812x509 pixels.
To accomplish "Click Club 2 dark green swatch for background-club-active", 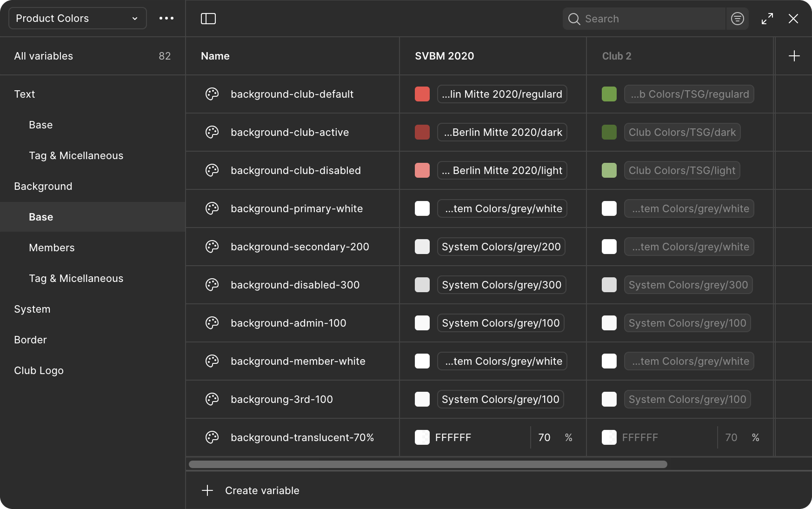I will coord(609,132).
